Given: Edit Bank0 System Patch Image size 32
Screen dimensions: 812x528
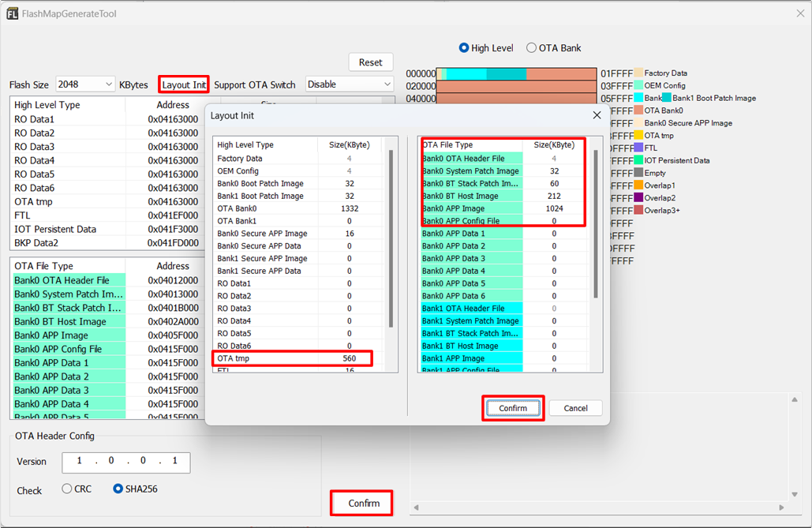Looking at the screenshot, I should point(554,171).
